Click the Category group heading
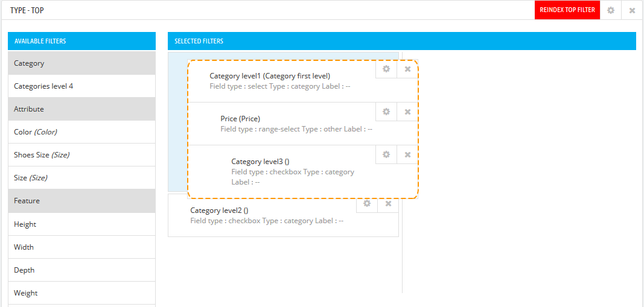644x307 pixels. pyautogui.click(x=81, y=63)
